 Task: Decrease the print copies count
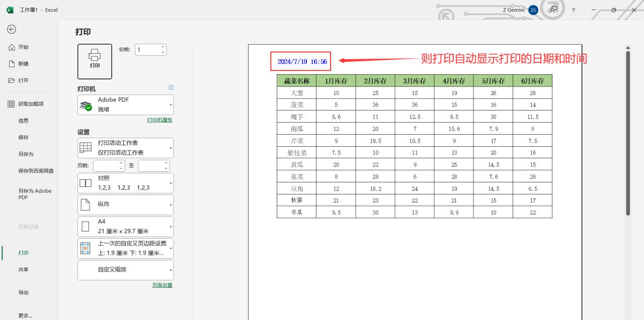tap(163, 52)
